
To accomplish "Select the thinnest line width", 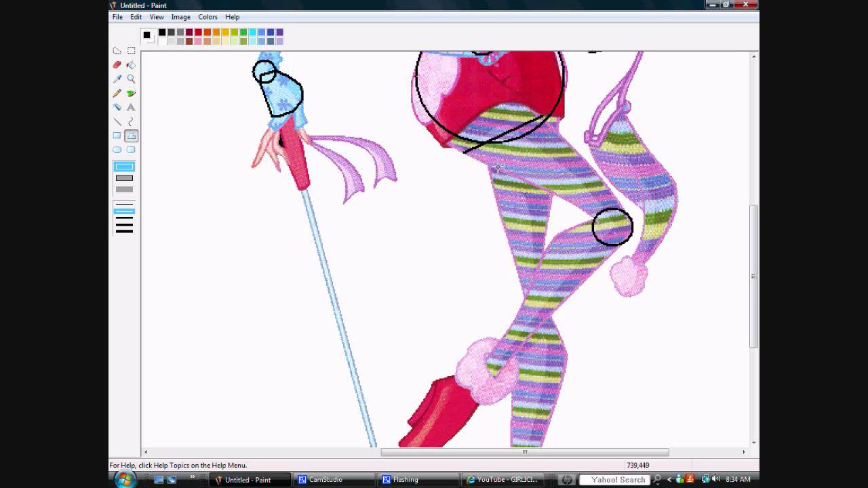I will pyautogui.click(x=124, y=203).
